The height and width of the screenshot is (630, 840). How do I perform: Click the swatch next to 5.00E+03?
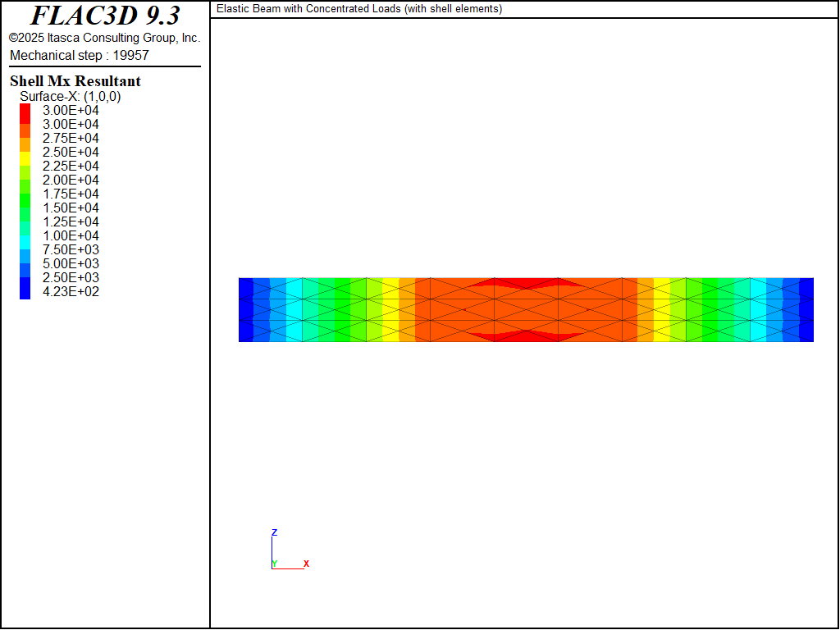[x=25, y=263]
